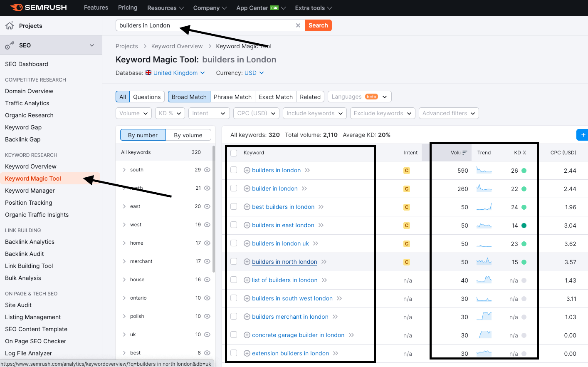Click double arrows after 'builders in south west london'
This screenshot has width=588, height=367.
[x=339, y=298]
